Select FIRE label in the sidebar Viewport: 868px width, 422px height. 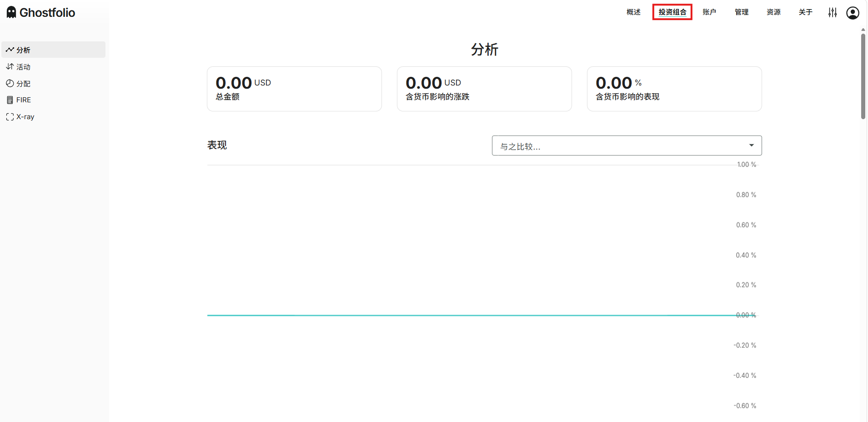(24, 100)
